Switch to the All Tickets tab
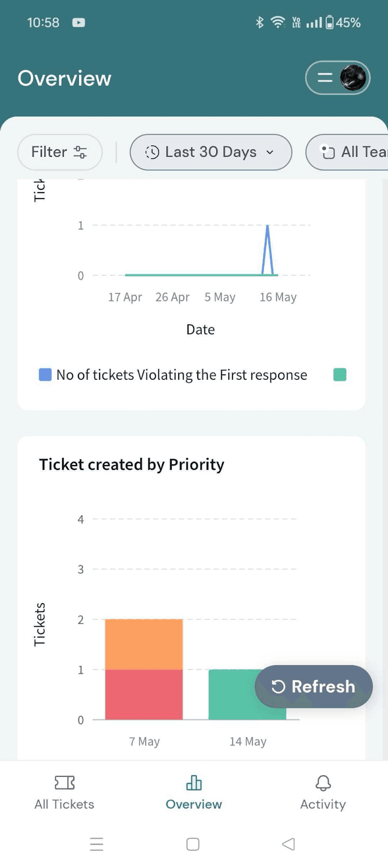 point(64,792)
